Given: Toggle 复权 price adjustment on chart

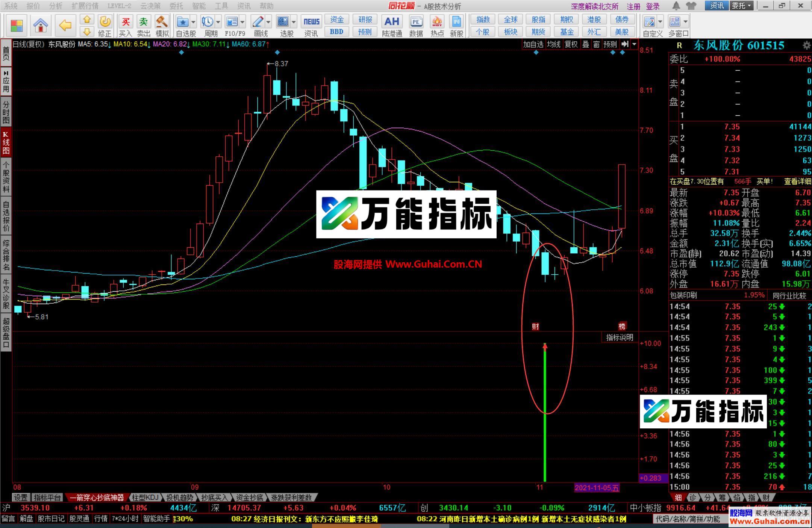Looking at the screenshot, I should 571,44.
